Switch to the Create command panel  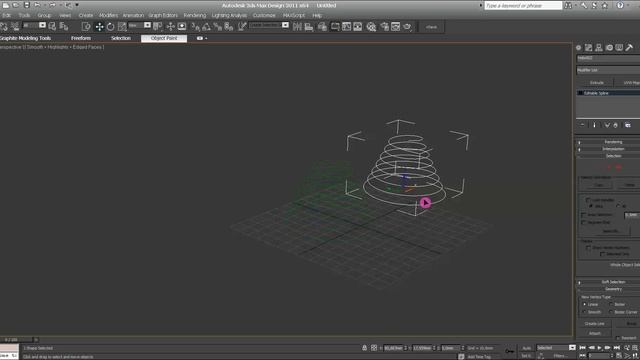coord(578,48)
